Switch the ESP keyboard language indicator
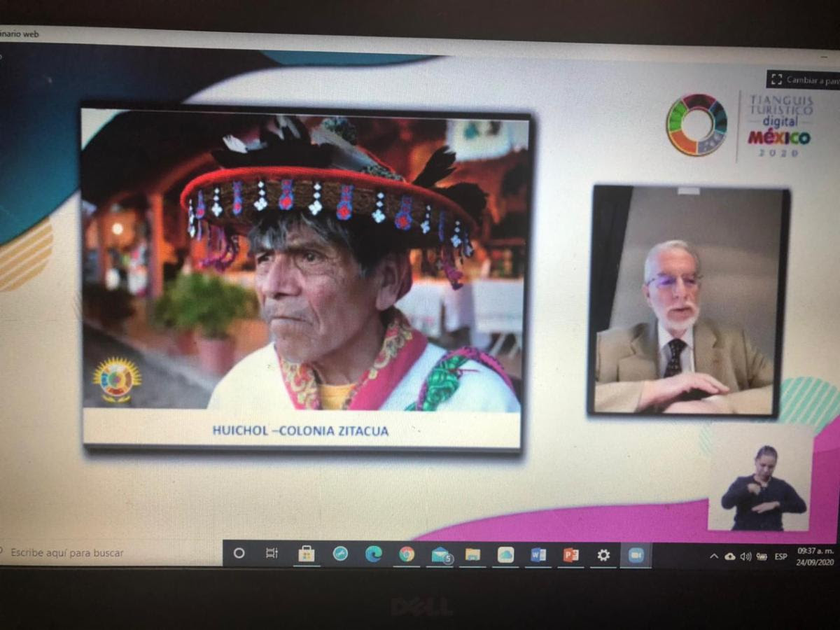Screen dimensions: 840x630 coord(780,557)
